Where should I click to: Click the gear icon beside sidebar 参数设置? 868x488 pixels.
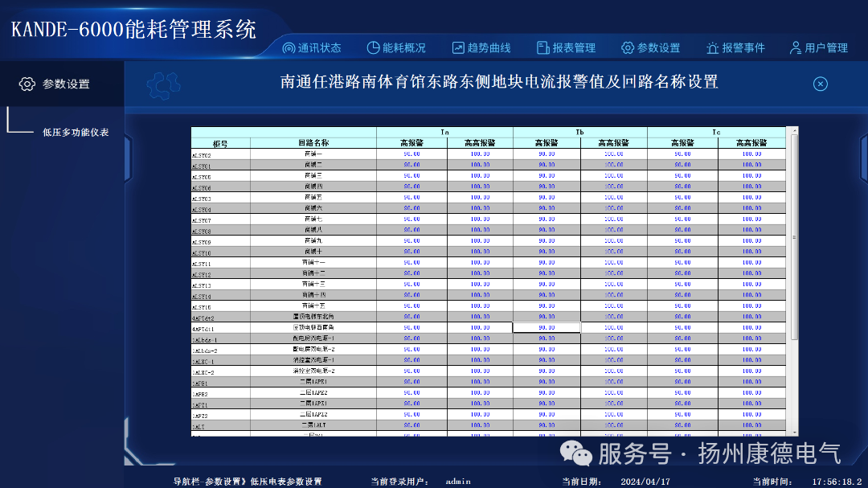tap(28, 83)
